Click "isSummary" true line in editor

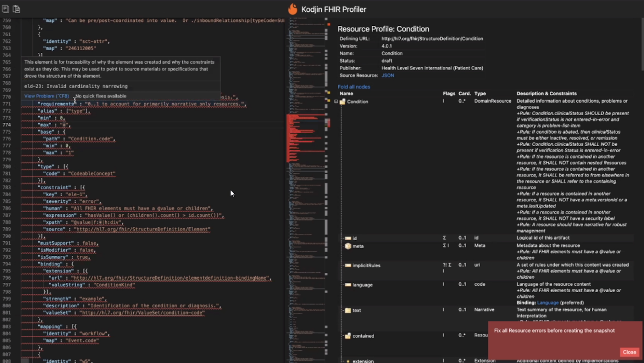pyautogui.click(x=64, y=257)
